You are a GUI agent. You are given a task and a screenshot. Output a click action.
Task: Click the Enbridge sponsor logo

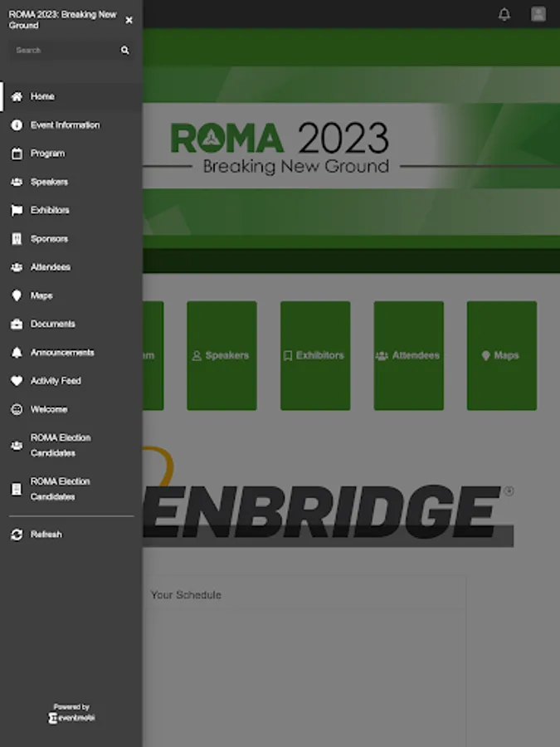click(328, 498)
